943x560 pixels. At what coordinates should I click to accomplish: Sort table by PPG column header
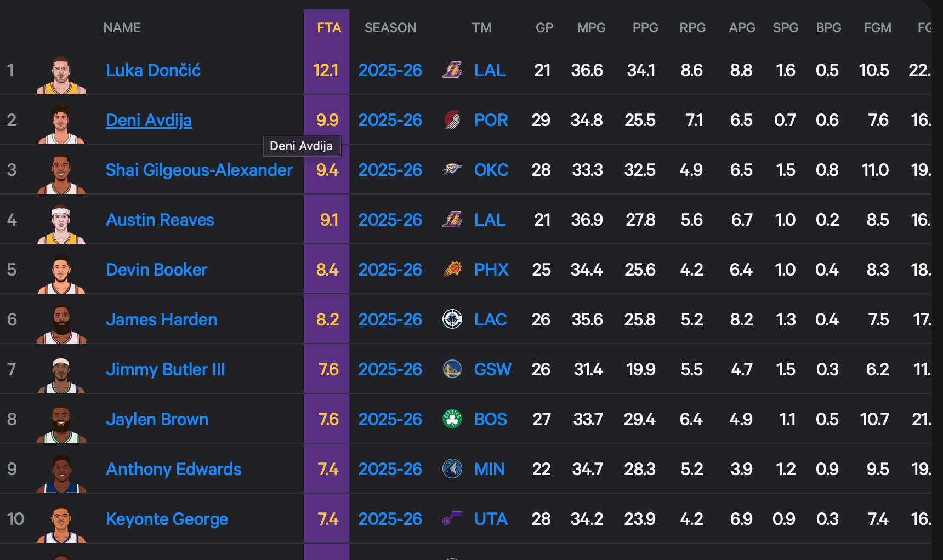click(645, 28)
